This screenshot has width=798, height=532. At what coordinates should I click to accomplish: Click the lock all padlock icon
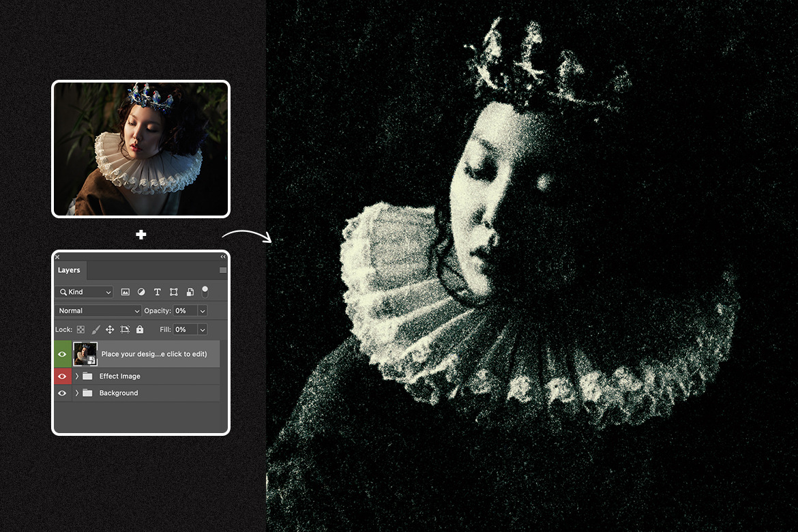click(x=140, y=329)
